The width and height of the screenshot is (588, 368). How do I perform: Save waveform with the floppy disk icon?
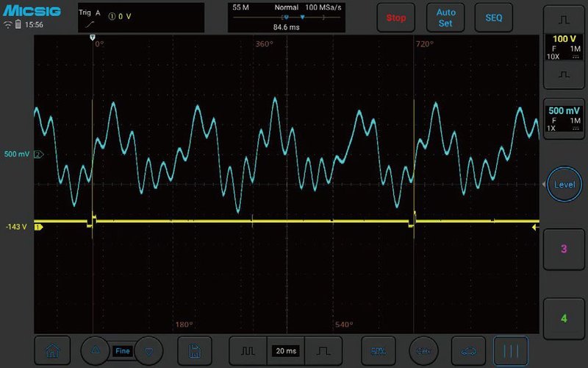(x=195, y=351)
